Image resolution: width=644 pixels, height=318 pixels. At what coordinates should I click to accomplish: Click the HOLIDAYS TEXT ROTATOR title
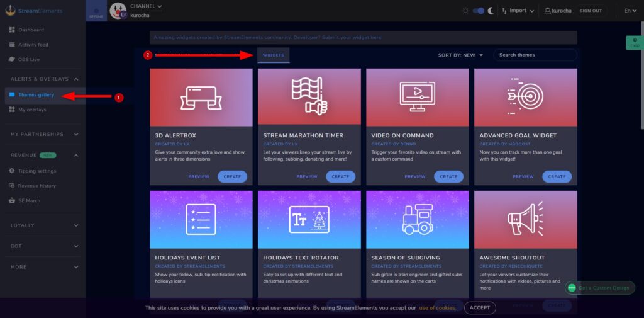[x=301, y=258]
